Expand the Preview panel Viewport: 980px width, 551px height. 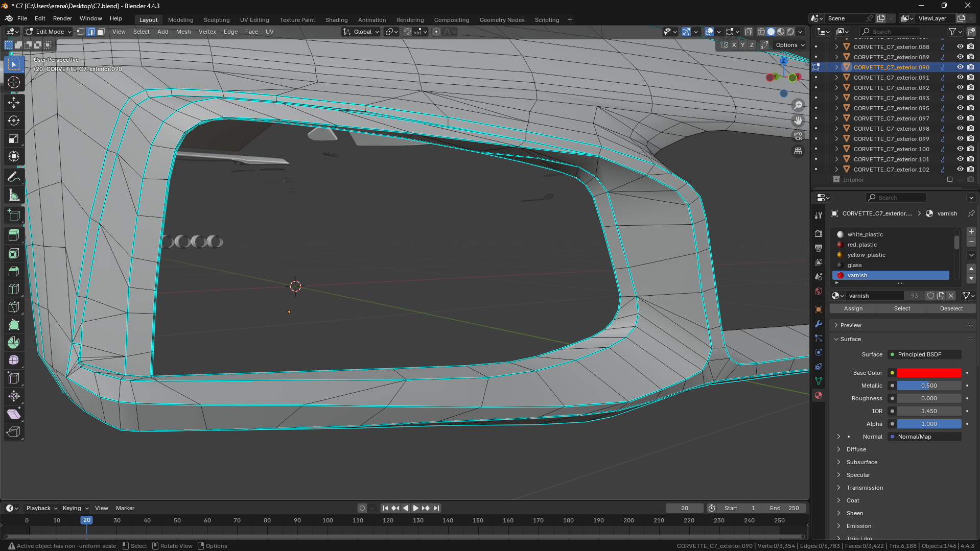click(x=851, y=325)
